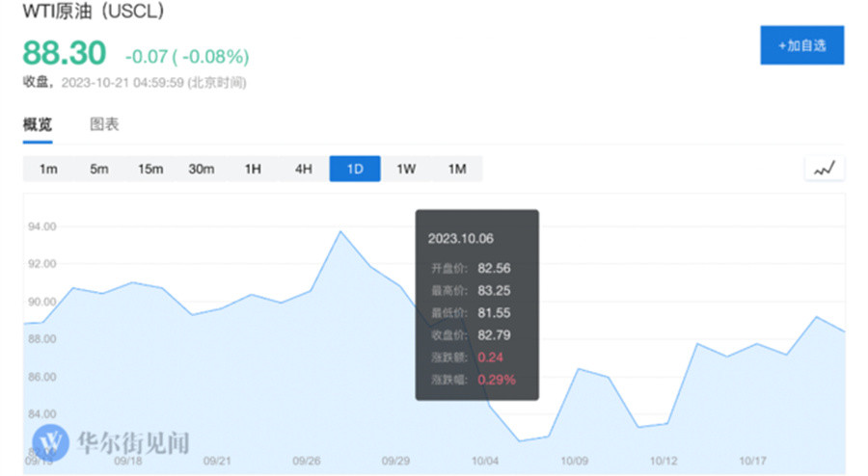868x476 pixels.
Task: Click the 涨跌幅 0.29% tooltip row
Action: tap(474, 380)
